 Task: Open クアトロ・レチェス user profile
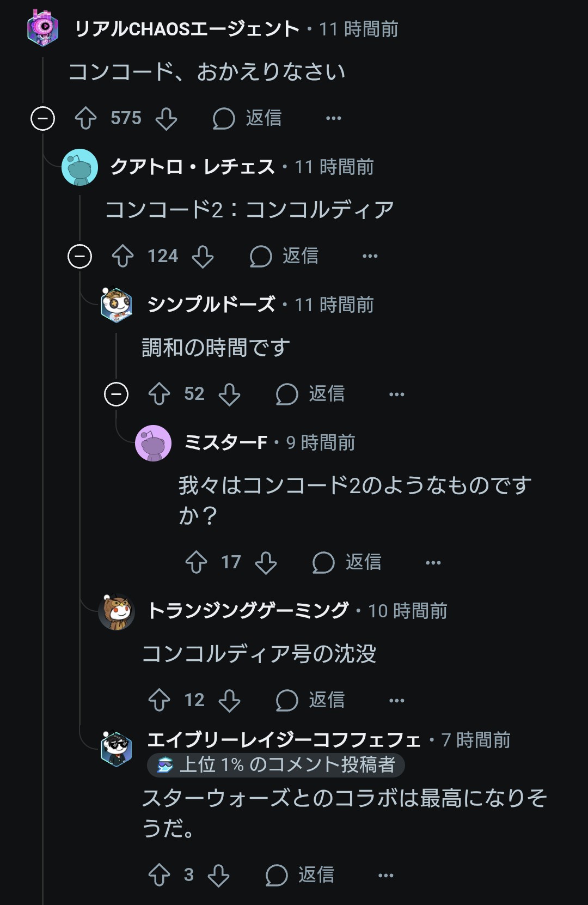pos(192,167)
